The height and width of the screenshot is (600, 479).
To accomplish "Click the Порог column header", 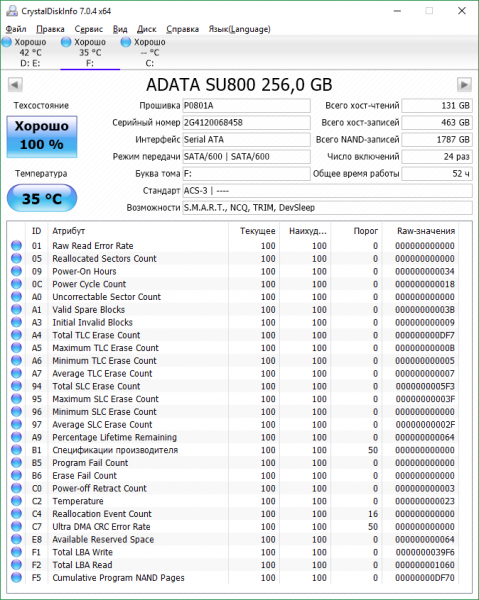I will 357,231.
